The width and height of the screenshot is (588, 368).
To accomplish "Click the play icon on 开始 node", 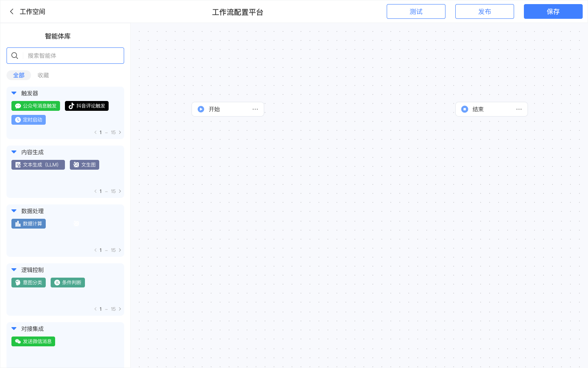I will (201, 109).
